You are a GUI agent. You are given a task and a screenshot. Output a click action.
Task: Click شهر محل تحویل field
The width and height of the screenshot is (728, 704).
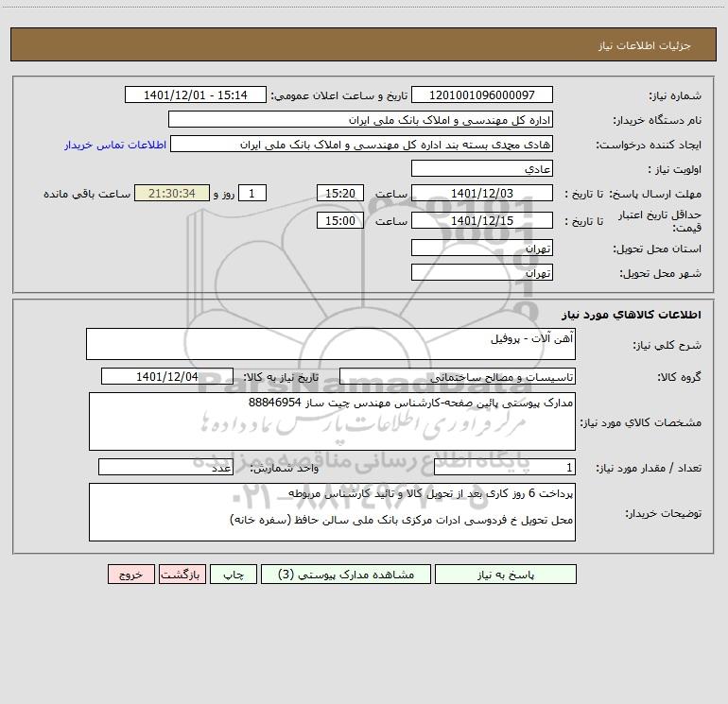pyautogui.click(x=482, y=272)
